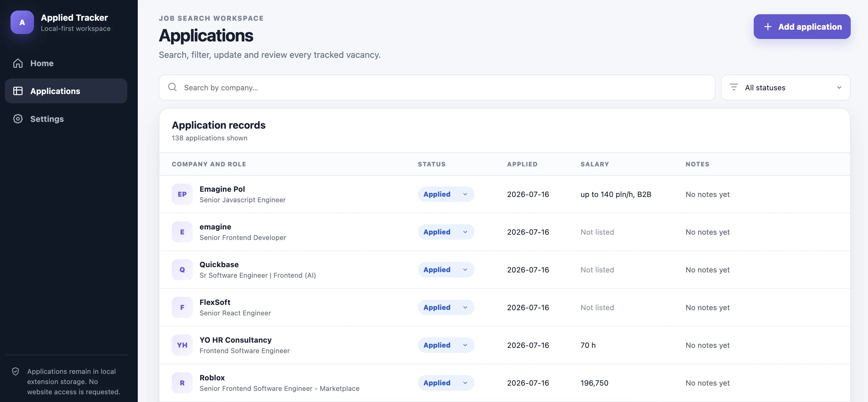Click Senior Frontend Developer role text
The width and height of the screenshot is (868, 402).
242,237
